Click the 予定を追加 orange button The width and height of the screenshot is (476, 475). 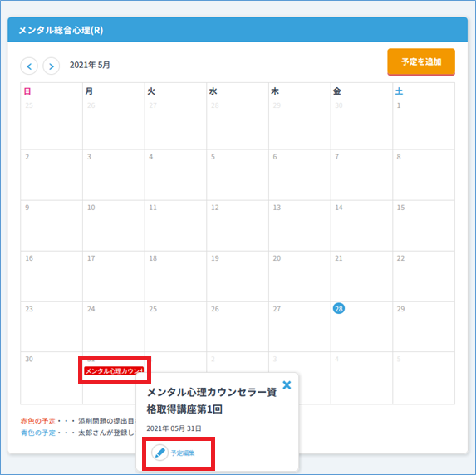tap(421, 61)
